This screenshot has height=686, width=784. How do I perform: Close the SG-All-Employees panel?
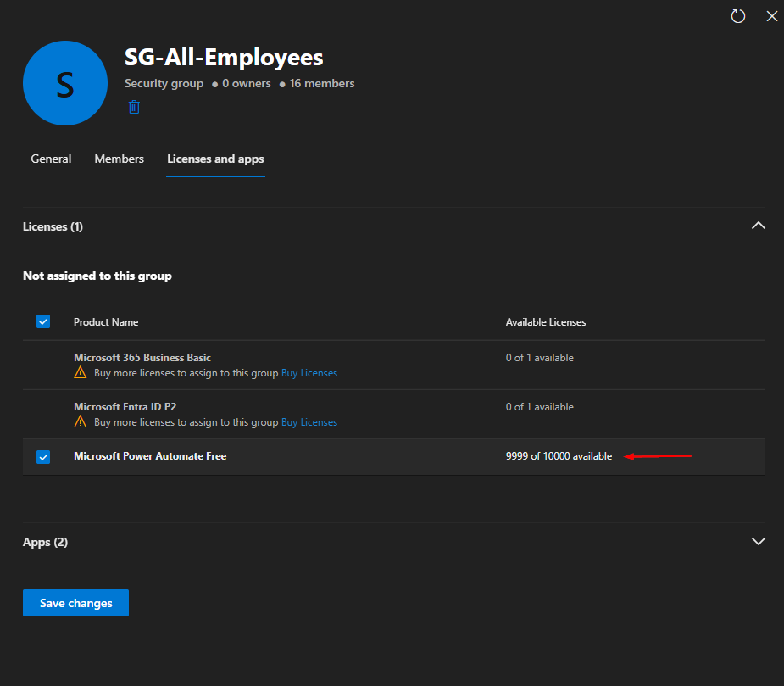(772, 16)
